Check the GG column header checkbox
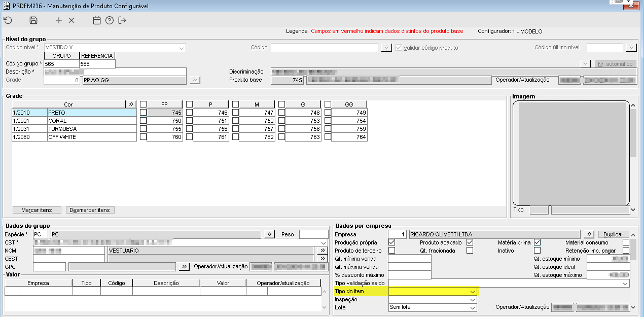The width and height of the screenshot is (644, 317). tap(328, 104)
